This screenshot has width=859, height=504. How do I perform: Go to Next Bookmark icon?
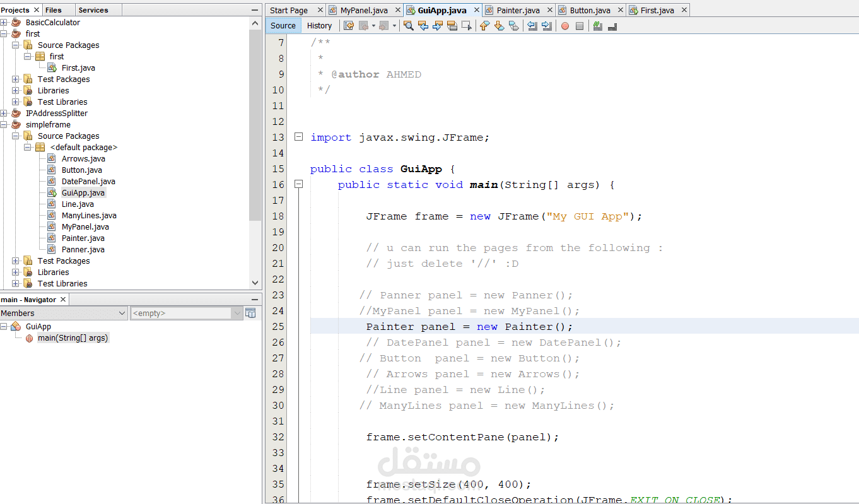pyautogui.click(x=499, y=26)
